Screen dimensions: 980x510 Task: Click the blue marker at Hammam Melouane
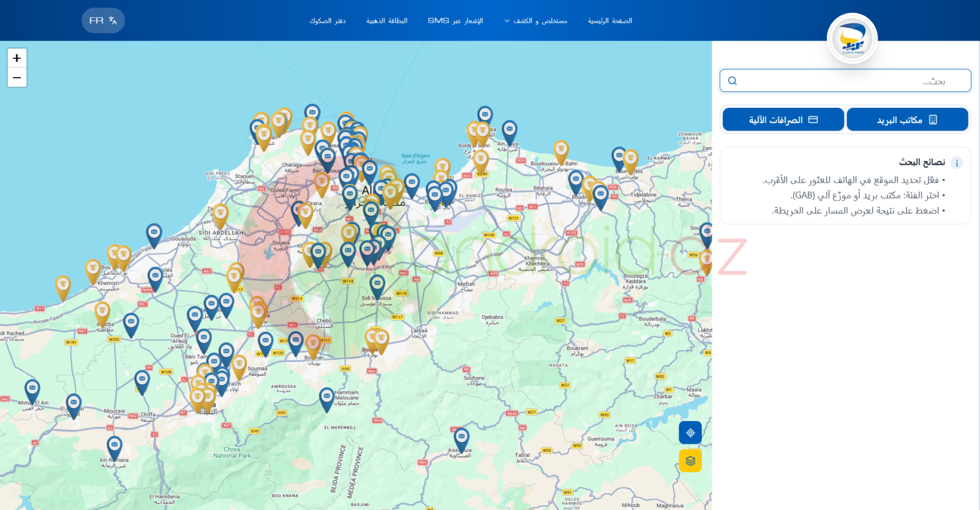[327, 399]
